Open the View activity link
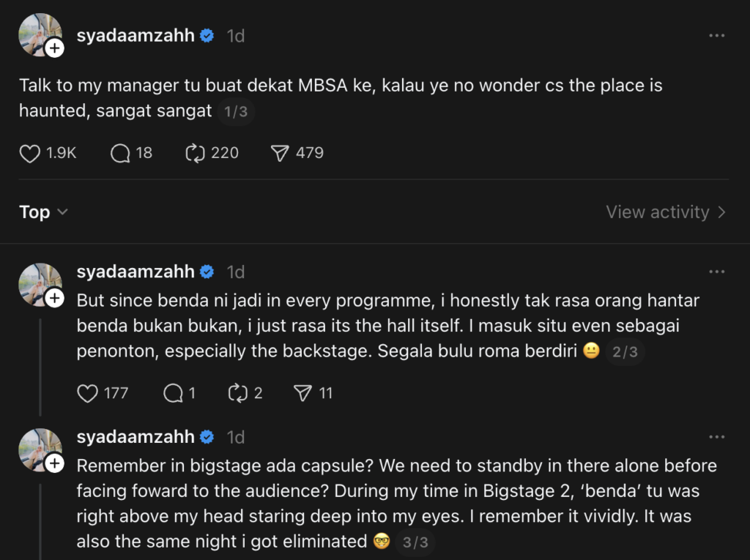This screenshot has width=750, height=560. tap(666, 212)
